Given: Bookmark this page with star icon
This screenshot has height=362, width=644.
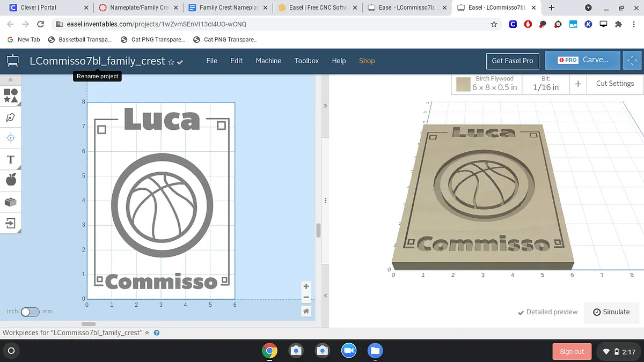Looking at the screenshot, I should click(x=494, y=24).
